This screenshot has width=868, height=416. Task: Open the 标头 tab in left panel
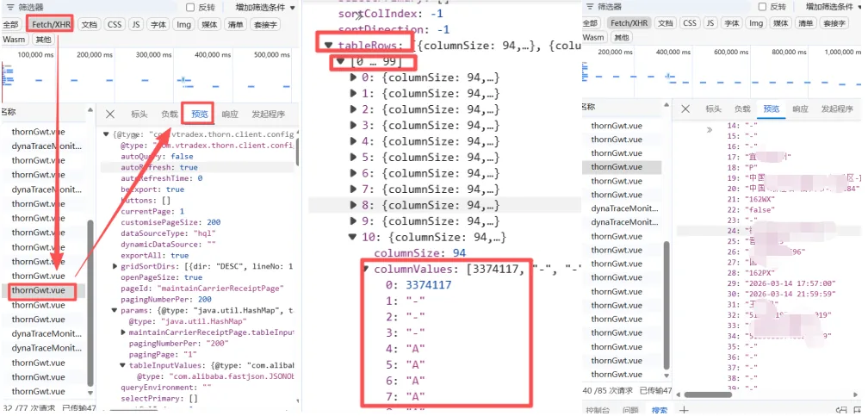coord(139,114)
